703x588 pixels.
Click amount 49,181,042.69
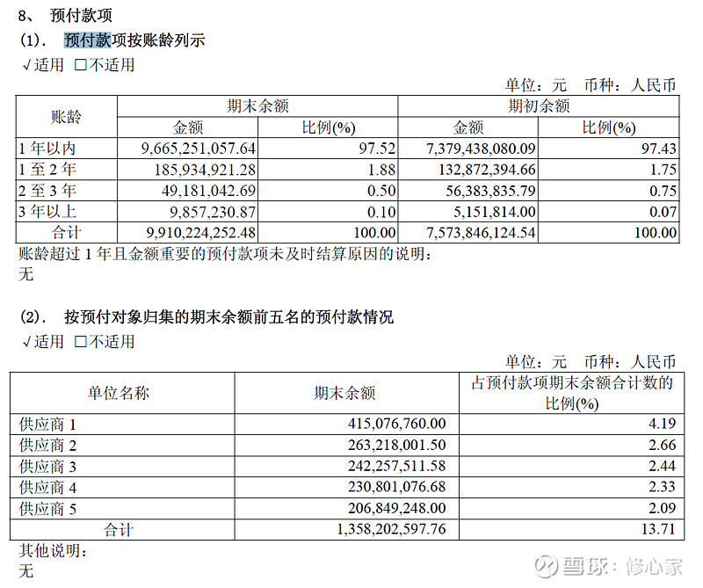point(209,191)
